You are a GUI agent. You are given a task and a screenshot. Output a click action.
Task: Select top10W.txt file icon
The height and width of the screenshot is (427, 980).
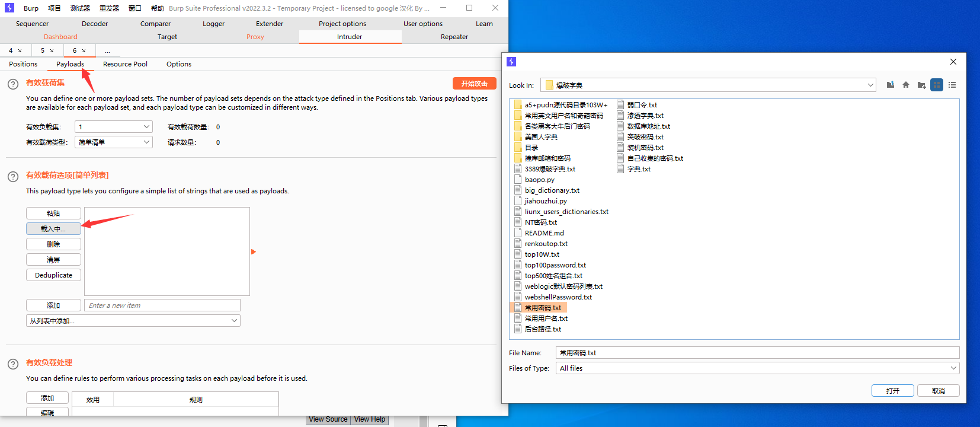(518, 254)
